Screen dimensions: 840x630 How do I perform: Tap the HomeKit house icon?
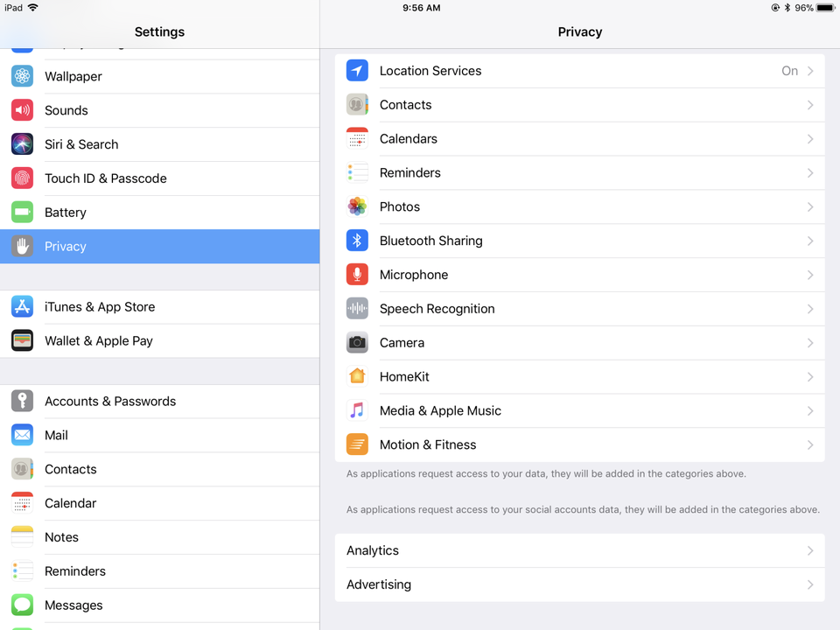(x=357, y=376)
